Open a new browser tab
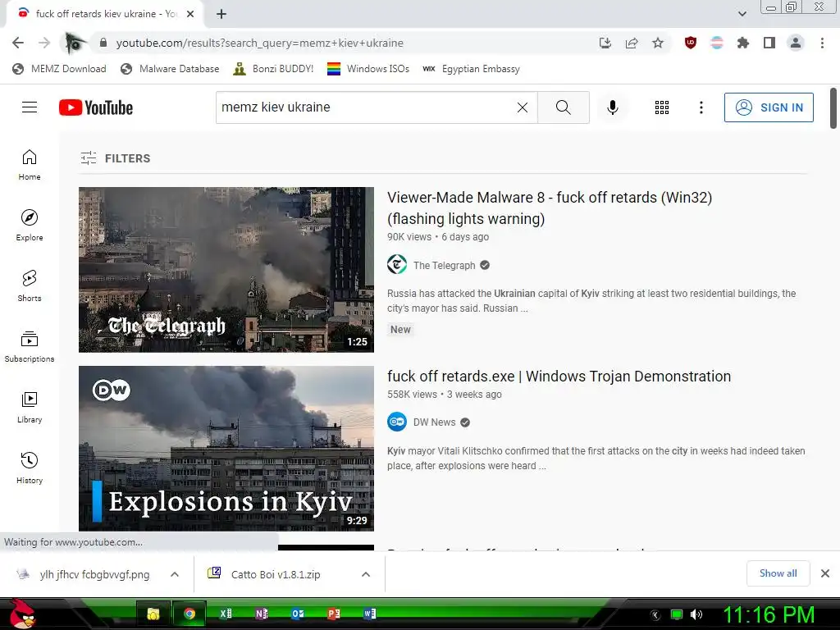The width and height of the screenshot is (840, 630). point(221,14)
